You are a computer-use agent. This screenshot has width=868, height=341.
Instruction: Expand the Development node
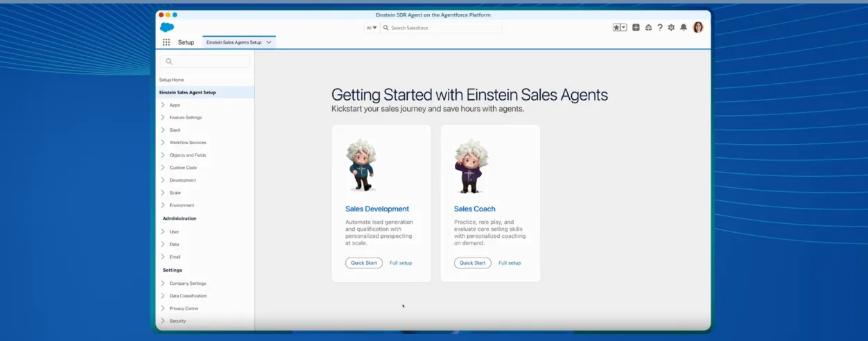[x=163, y=180]
